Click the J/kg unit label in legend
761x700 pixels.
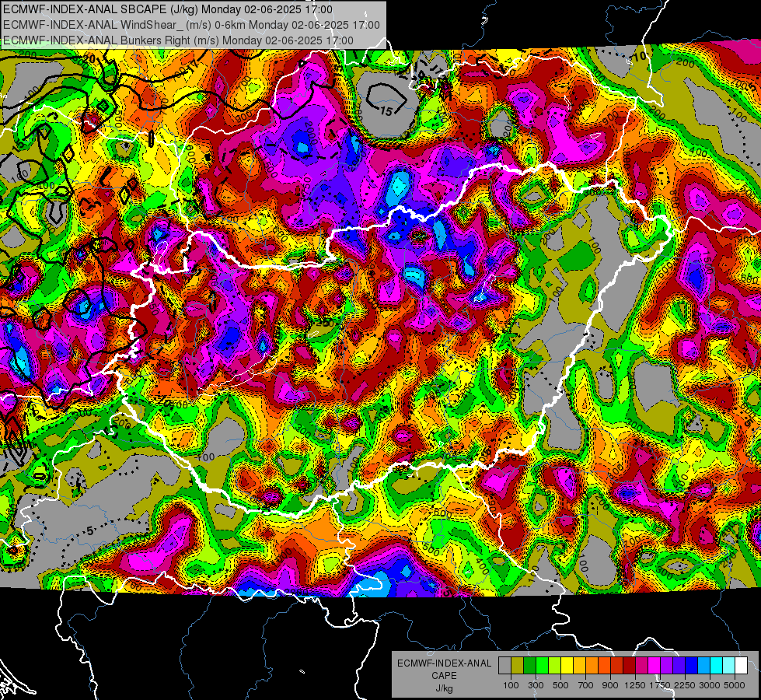pyautogui.click(x=444, y=688)
